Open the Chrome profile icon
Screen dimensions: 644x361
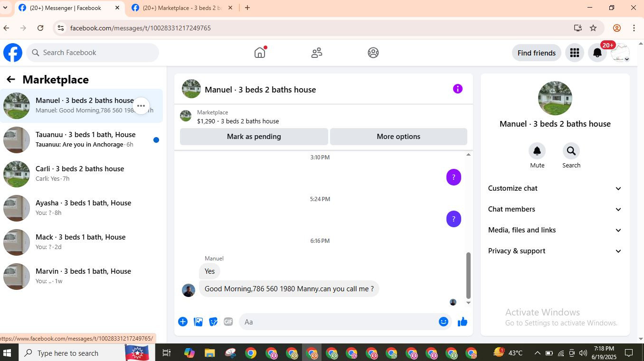[x=617, y=28]
